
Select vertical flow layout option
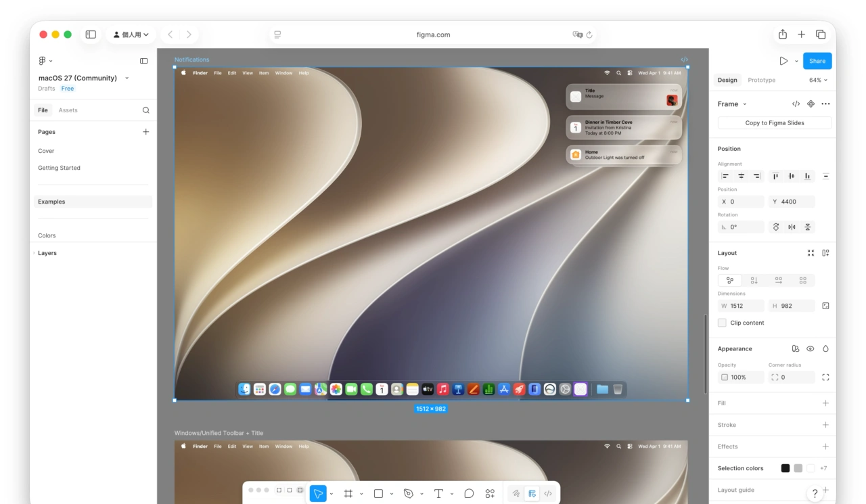[x=754, y=280]
